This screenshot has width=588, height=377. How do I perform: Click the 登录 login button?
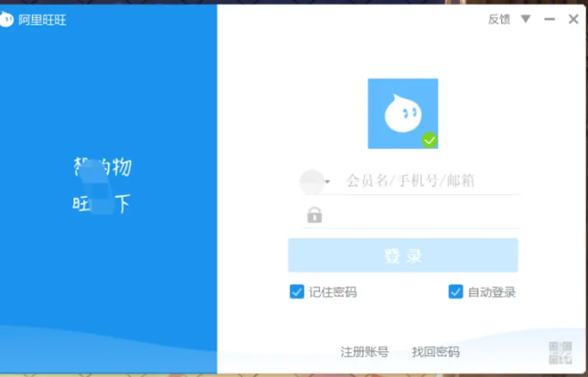pyautogui.click(x=403, y=255)
